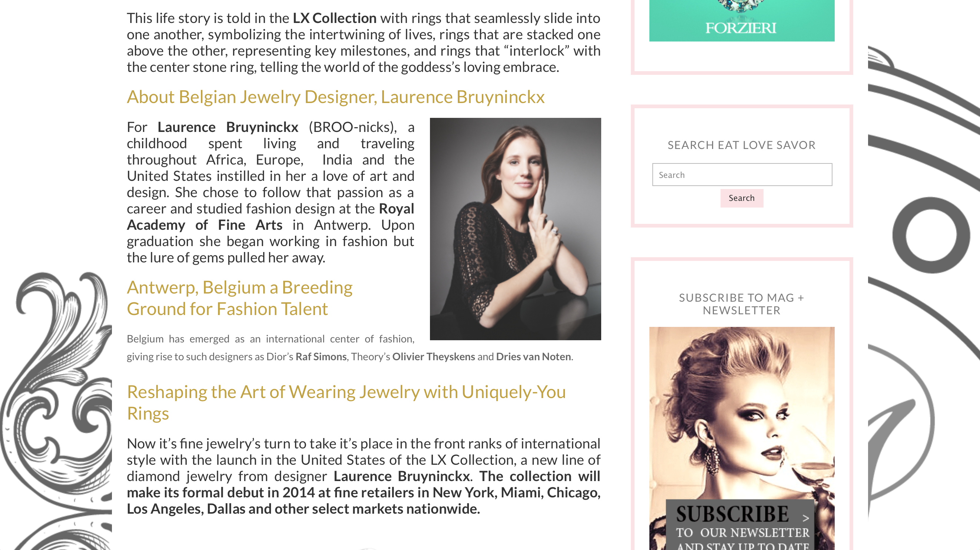Screen dimensions: 980x550
Task: Click the Search input field
Action: [x=742, y=175]
